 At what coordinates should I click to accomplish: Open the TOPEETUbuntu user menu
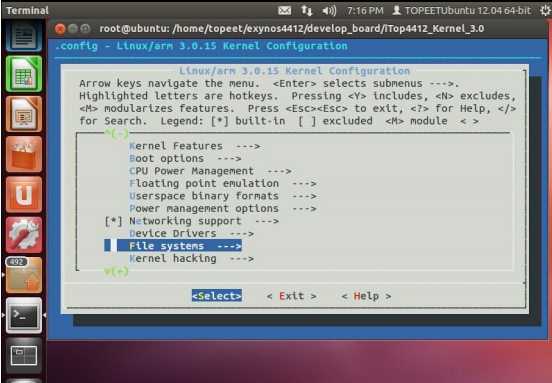[x=462, y=11]
